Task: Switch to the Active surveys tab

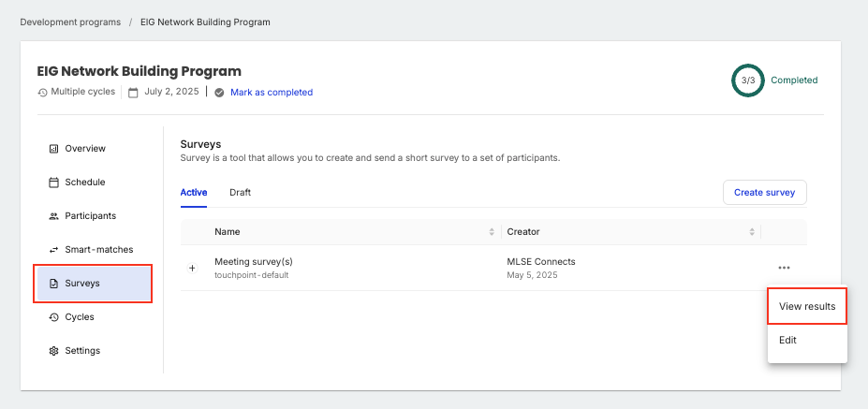Action: 194,193
